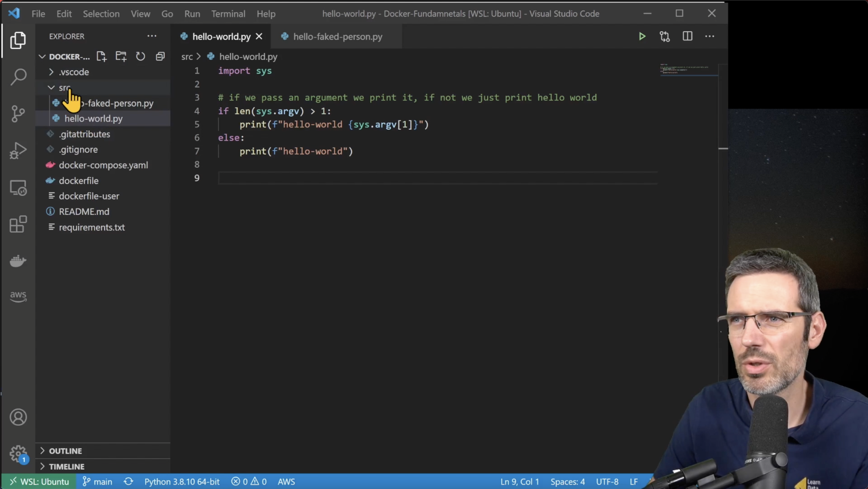This screenshot has height=489, width=868.
Task: Open the Selection menu
Action: pyautogui.click(x=101, y=14)
